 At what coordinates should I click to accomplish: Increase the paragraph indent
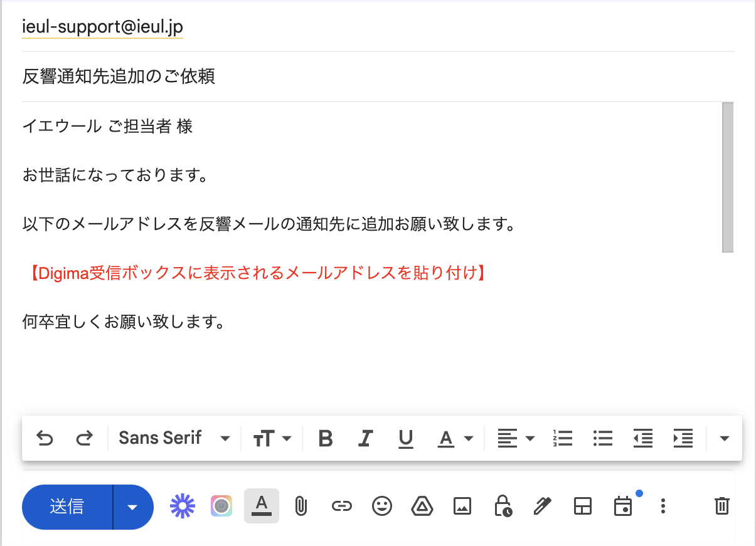point(683,438)
